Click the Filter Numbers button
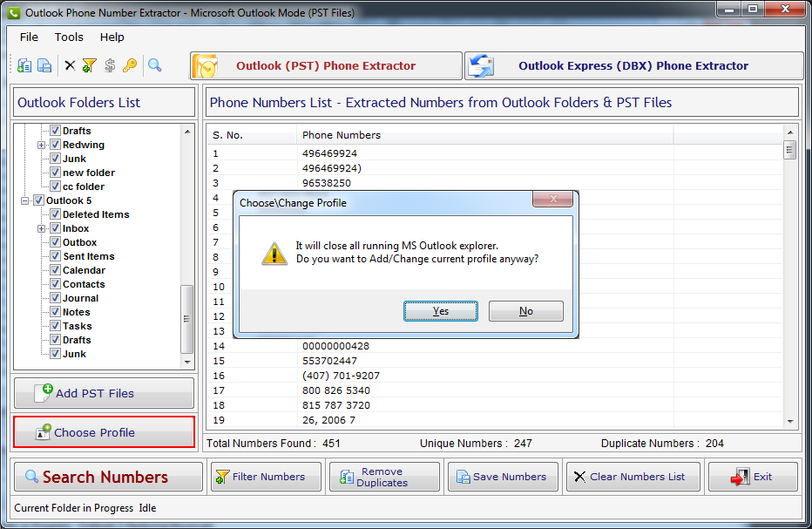812x529 pixels. (x=267, y=477)
